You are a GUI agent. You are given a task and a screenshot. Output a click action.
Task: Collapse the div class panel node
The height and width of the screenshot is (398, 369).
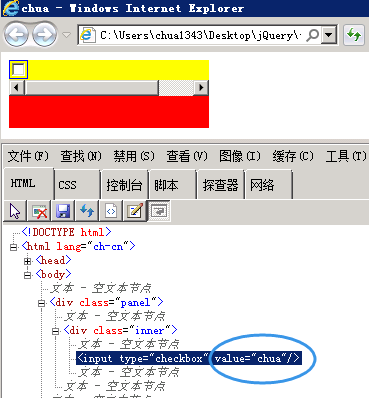click(x=41, y=303)
